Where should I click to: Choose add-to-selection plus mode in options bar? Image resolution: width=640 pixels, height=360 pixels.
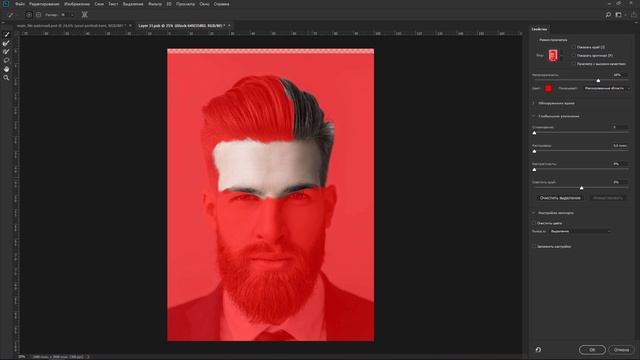pyautogui.click(x=29, y=15)
